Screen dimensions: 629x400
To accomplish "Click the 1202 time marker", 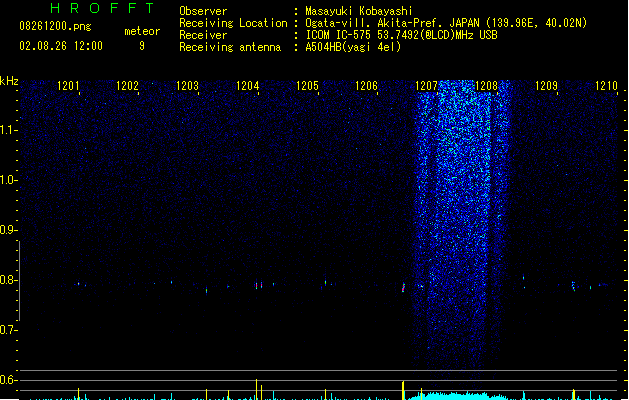I will click(x=127, y=86).
